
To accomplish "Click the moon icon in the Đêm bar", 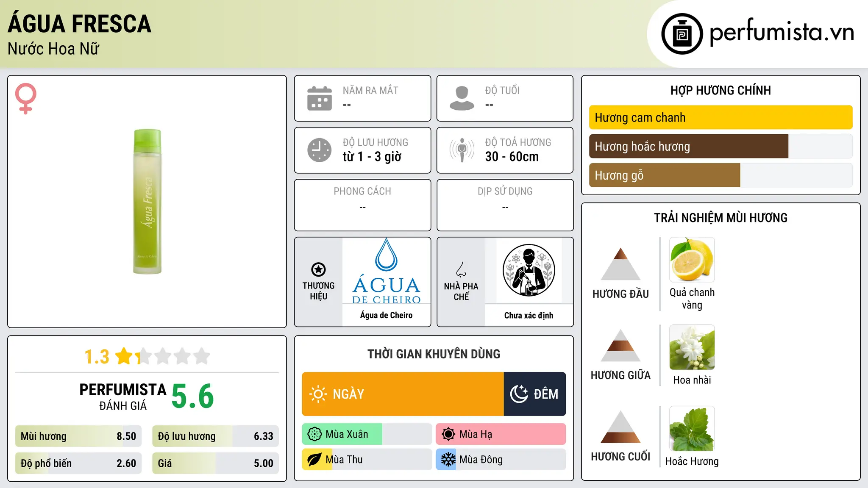I will 519,394.
